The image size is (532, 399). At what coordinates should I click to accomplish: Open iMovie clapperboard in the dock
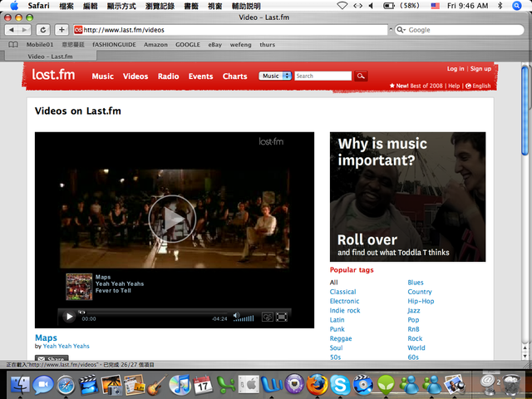click(x=89, y=385)
